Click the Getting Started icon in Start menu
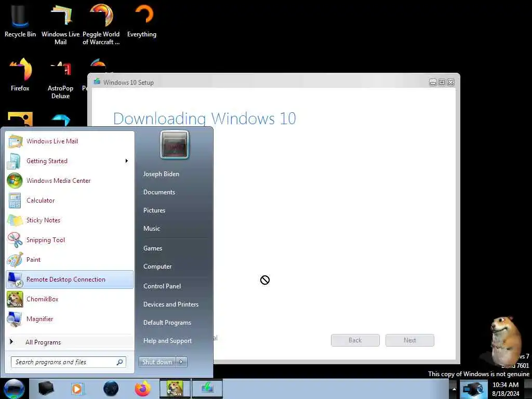 14,161
